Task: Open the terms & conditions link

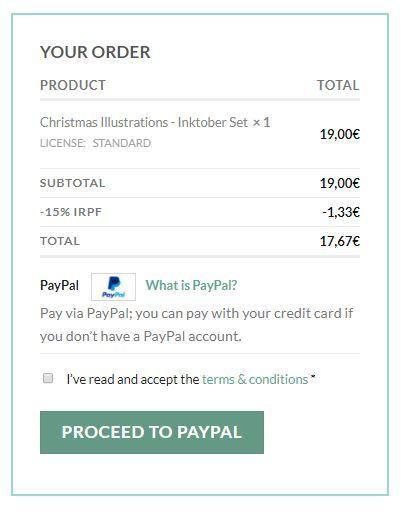Action: coord(255,379)
